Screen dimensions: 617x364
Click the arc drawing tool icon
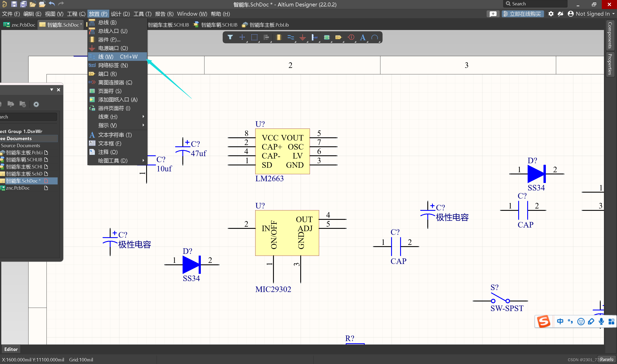coord(375,37)
